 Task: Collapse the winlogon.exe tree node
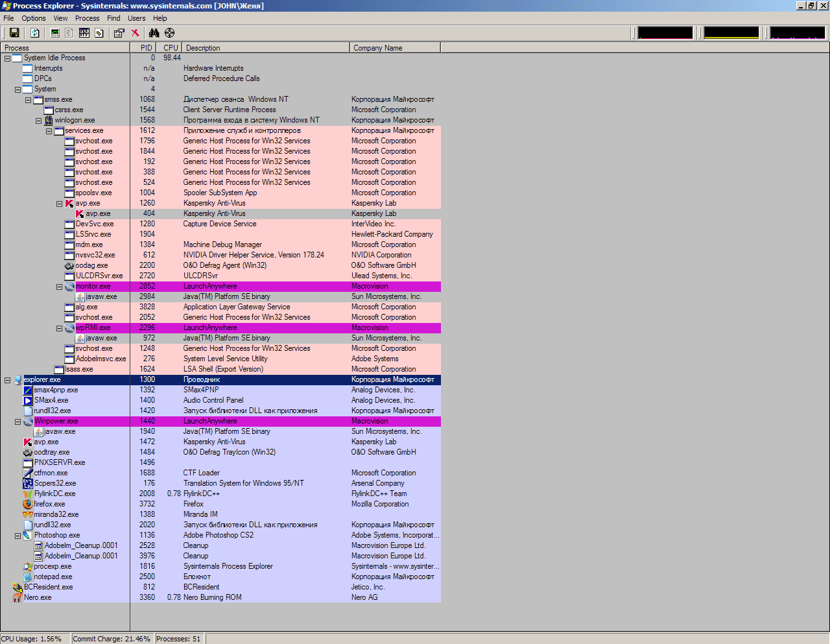coord(38,121)
